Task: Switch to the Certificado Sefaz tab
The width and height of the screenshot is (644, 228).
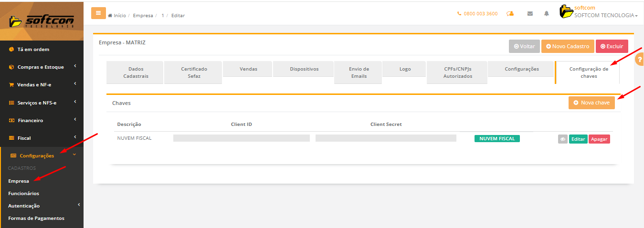Action: [194, 73]
